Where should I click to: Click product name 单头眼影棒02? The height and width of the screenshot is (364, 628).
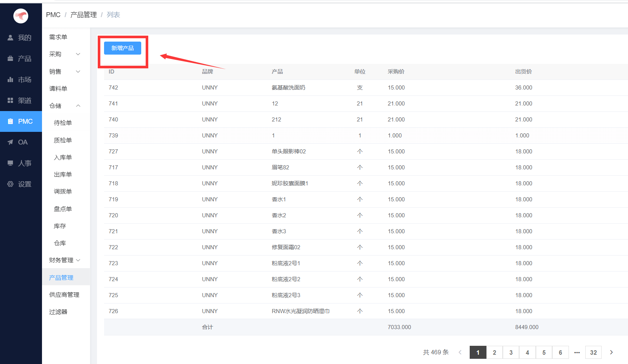coord(289,152)
